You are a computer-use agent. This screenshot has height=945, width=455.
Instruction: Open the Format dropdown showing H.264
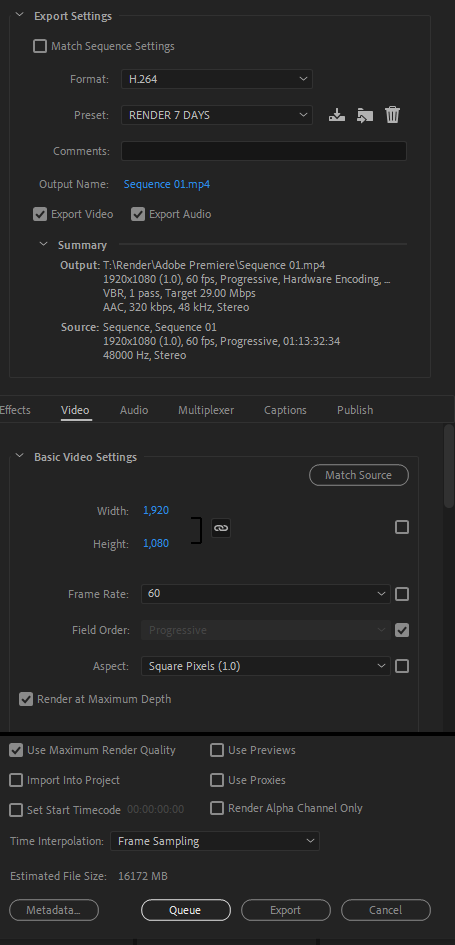tap(216, 79)
